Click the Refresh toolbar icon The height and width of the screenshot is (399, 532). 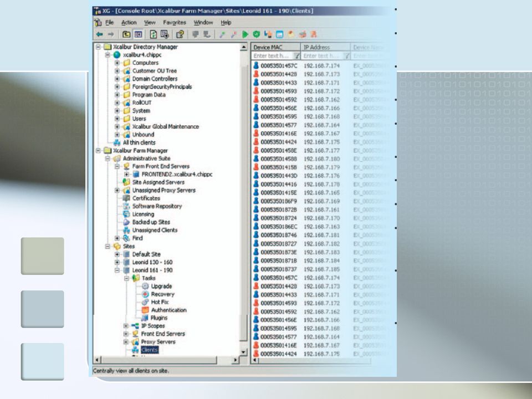(x=154, y=34)
